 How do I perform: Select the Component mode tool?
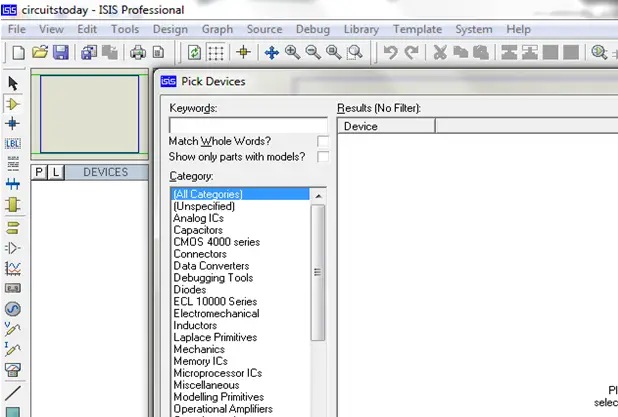coord(13,104)
